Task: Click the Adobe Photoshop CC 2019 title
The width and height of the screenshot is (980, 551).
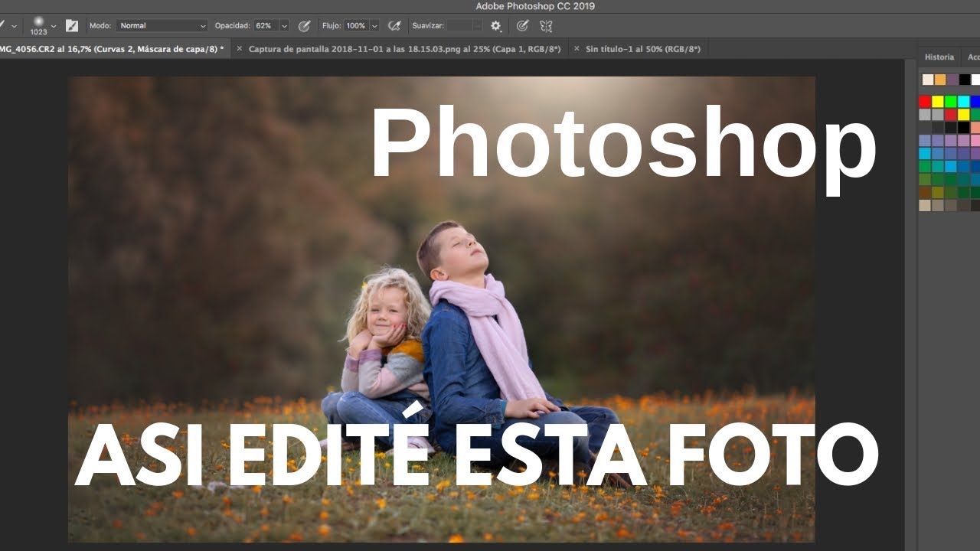Action: point(535,6)
